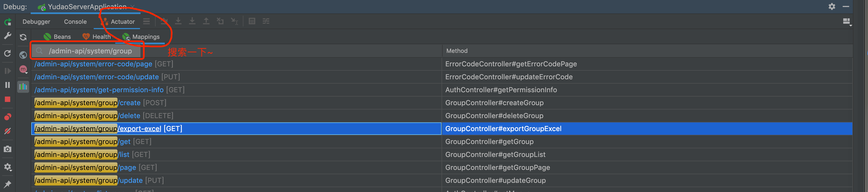The height and width of the screenshot is (192, 868).
Task: Stop the debug session with red square
Action: pos(8,99)
